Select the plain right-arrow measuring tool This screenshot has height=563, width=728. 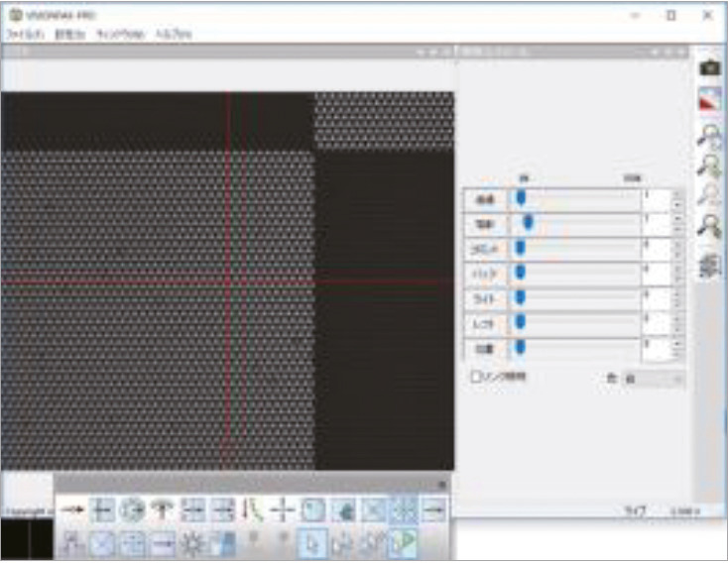click(x=72, y=509)
